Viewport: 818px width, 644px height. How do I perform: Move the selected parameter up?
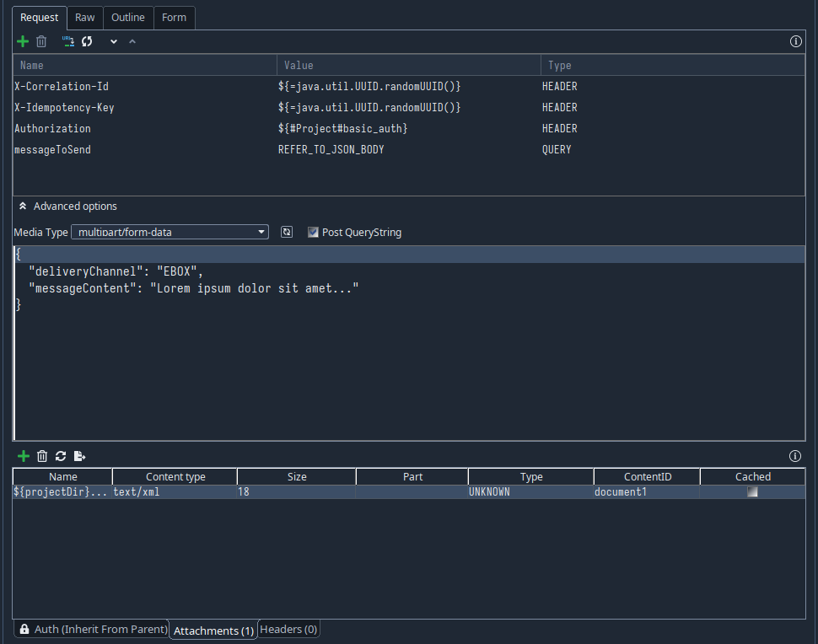pos(132,41)
